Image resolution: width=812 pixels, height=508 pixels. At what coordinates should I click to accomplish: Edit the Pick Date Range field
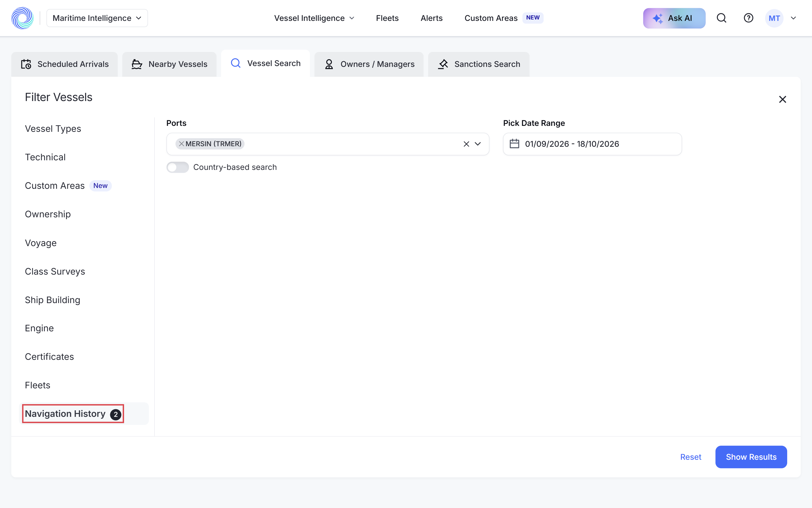tap(592, 144)
